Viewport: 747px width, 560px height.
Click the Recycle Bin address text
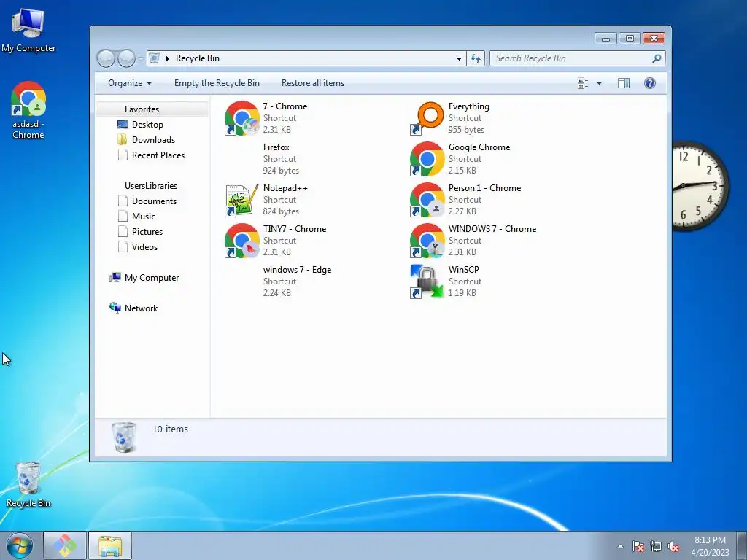197,58
